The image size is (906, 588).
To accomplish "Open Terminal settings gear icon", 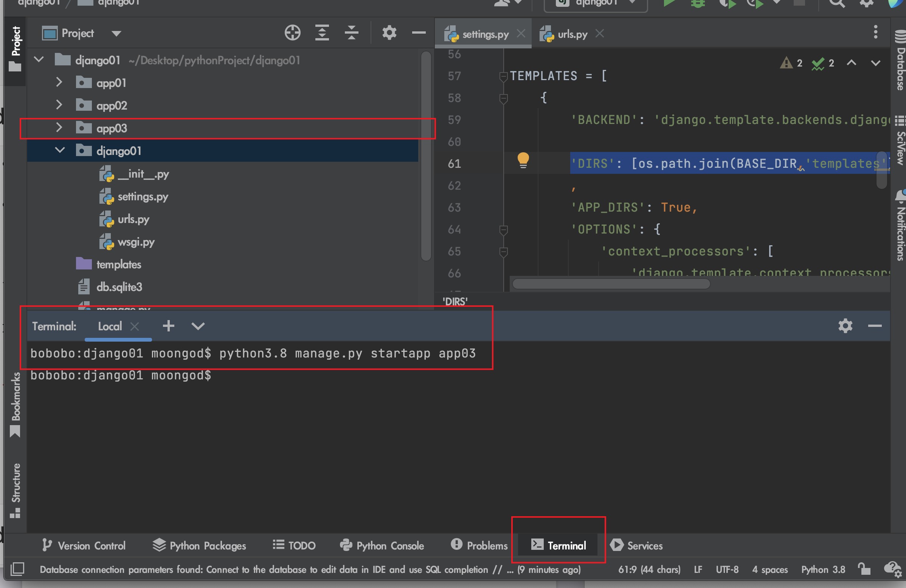I will [845, 326].
